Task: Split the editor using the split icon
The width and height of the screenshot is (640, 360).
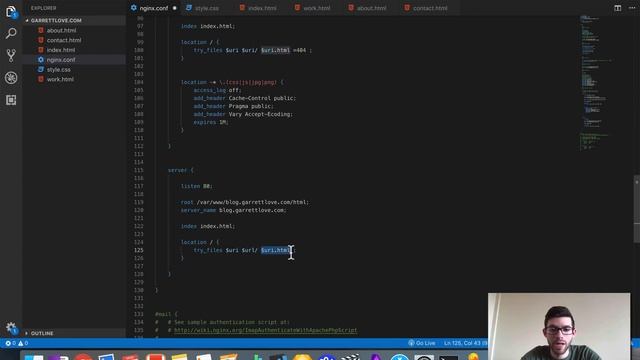Action: pyautogui.click(x=618, y=8)
